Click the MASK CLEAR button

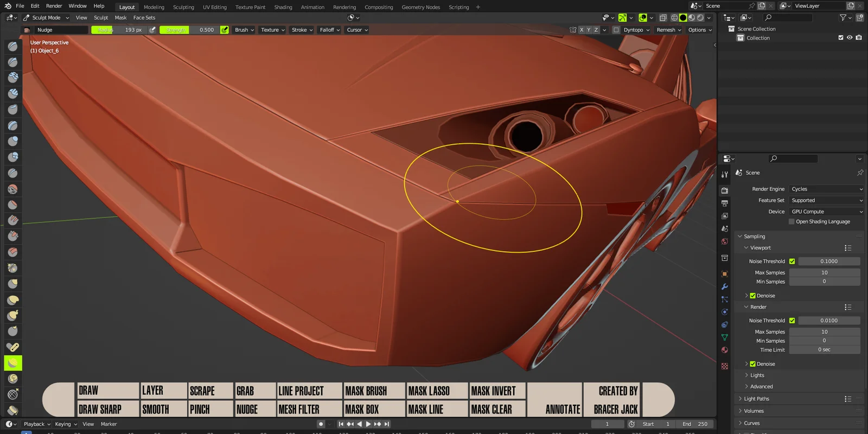(497, 409)
